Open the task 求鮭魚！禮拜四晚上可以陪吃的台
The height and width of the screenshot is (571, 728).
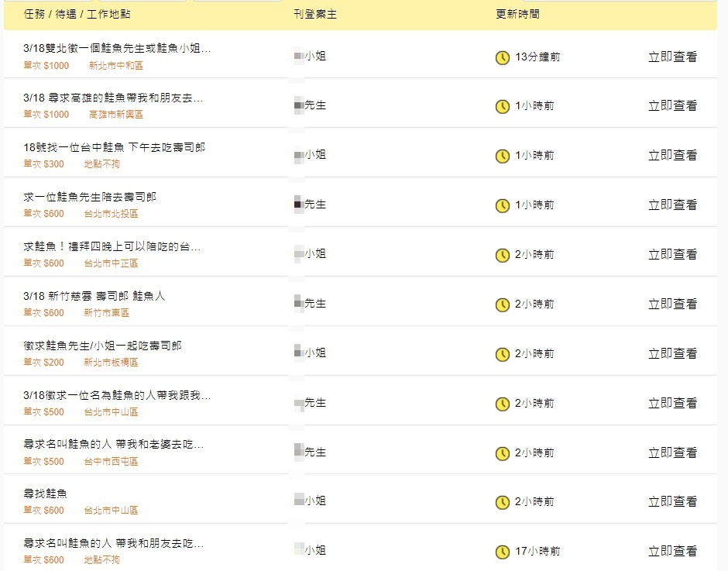[112, 246]
